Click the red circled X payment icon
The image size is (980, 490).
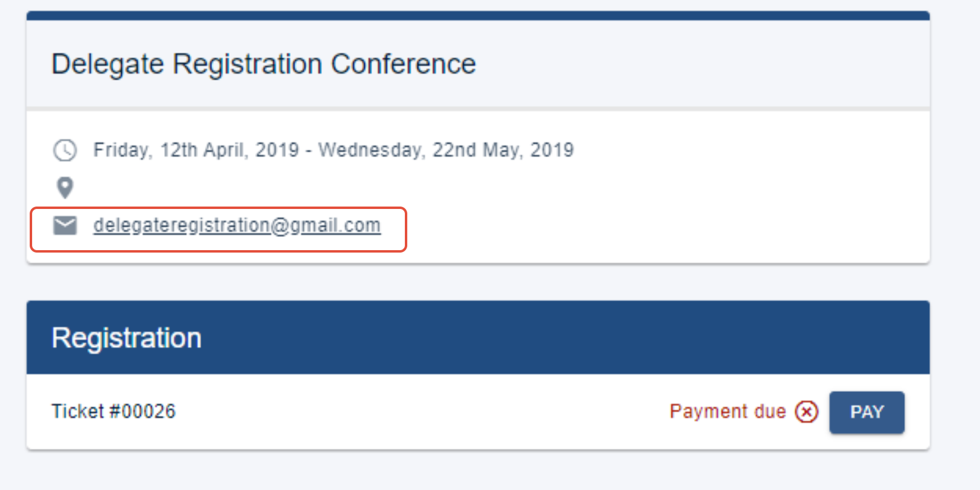pos(806,412)
